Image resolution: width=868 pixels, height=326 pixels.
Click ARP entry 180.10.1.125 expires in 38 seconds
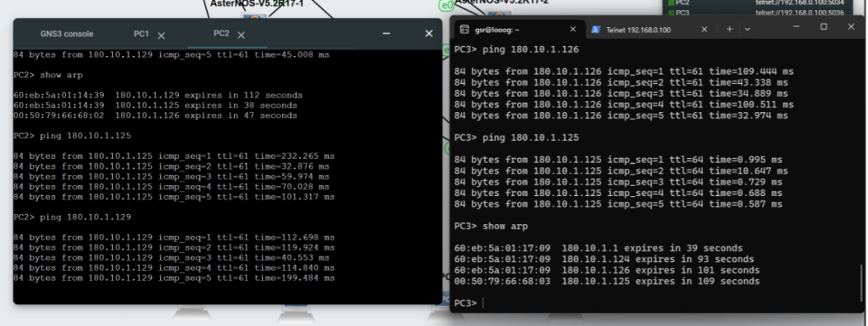(x=155, y=105)
